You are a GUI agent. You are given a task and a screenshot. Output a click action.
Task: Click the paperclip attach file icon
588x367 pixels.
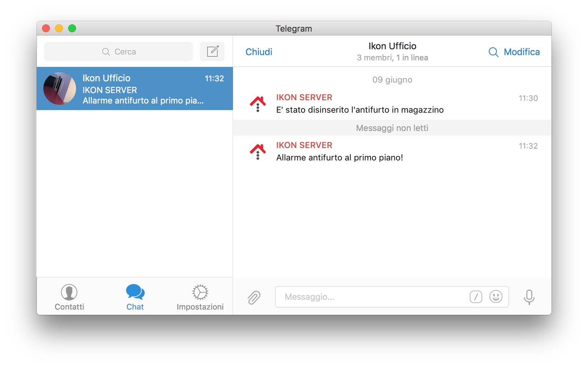(x=254, y=297)
